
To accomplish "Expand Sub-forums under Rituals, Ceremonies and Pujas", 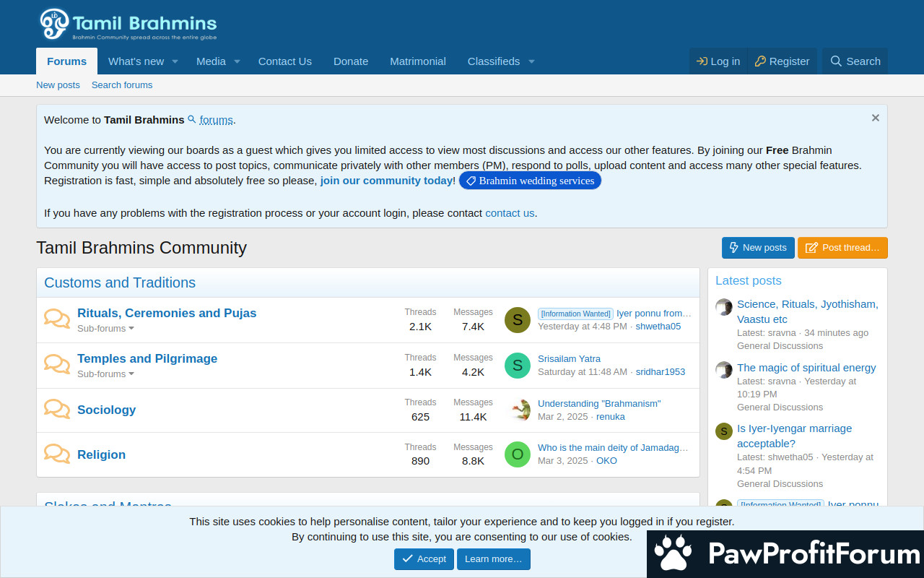I will 106,329.
